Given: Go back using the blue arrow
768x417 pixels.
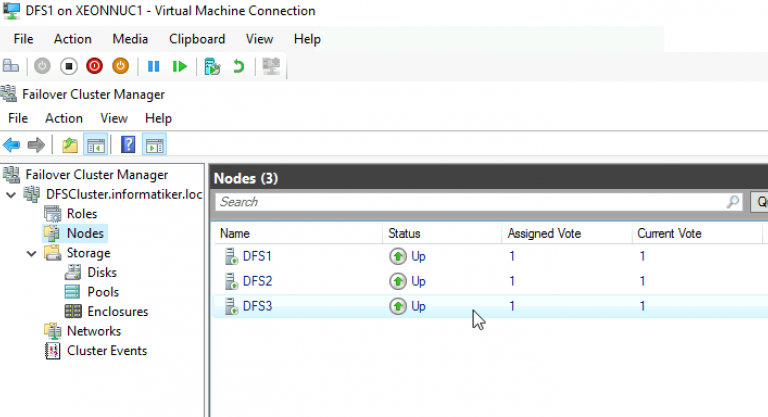Looking at the screenshot, I should pyautogui.click(x=12, y=145).
